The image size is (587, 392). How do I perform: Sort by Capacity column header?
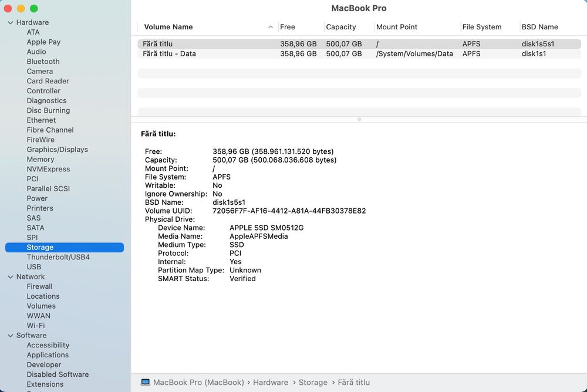coord(341,27)
